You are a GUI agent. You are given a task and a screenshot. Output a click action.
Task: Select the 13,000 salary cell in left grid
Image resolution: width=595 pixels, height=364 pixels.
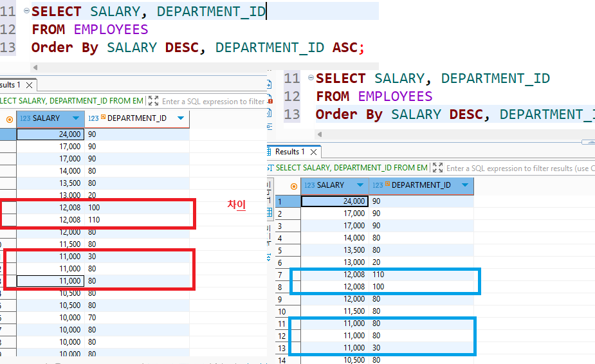click(50, 195)
